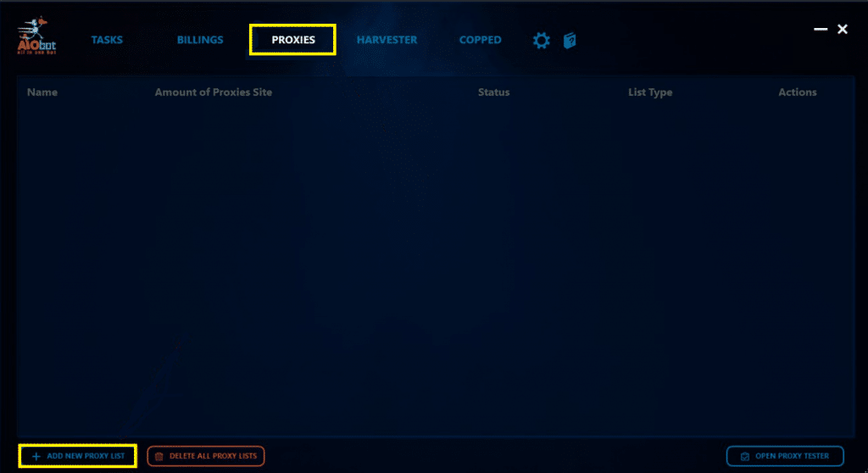View the Copped tab

click(480, 40)
